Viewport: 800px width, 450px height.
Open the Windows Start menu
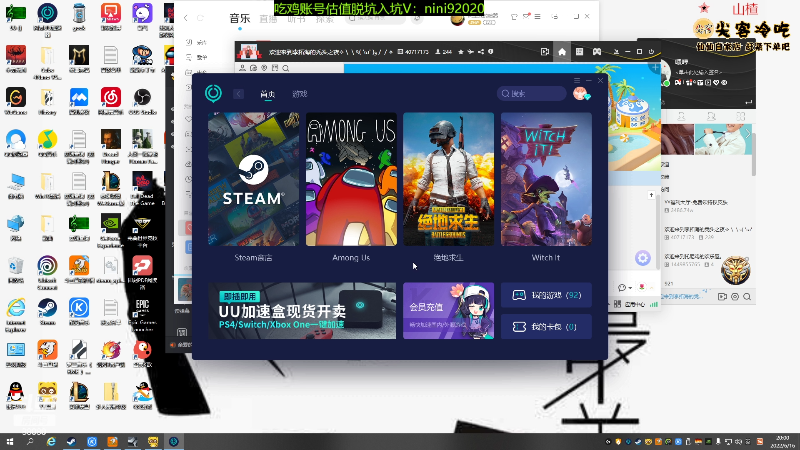pyautogui.click(x=10, y=442)
